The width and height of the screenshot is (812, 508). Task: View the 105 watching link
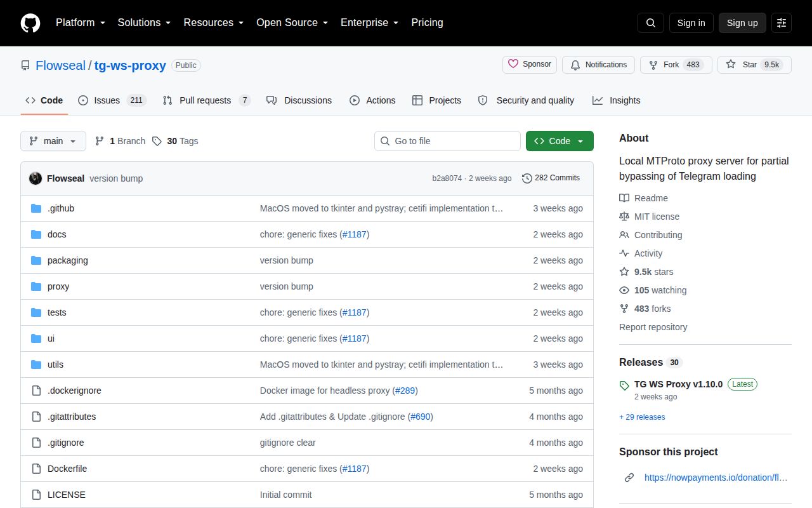pos(653,290)
